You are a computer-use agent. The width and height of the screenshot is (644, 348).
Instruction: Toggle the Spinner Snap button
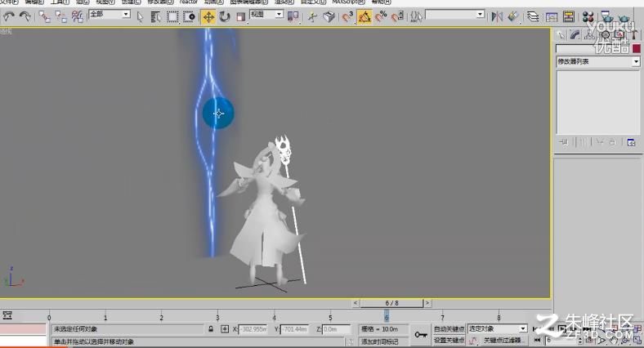[x=397, y=17]
